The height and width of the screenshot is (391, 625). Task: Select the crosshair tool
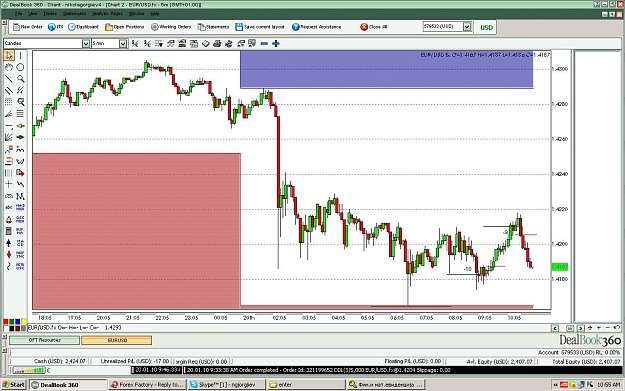[9, 184]
